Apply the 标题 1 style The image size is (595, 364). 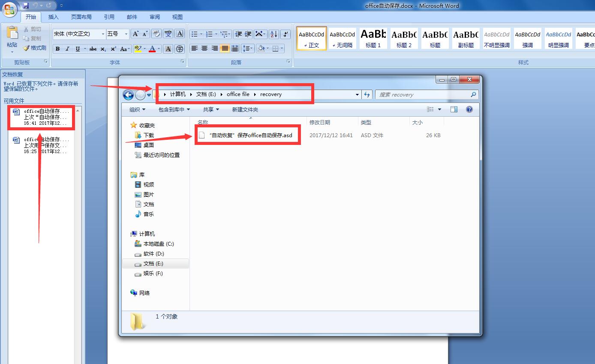click(373, 38)
